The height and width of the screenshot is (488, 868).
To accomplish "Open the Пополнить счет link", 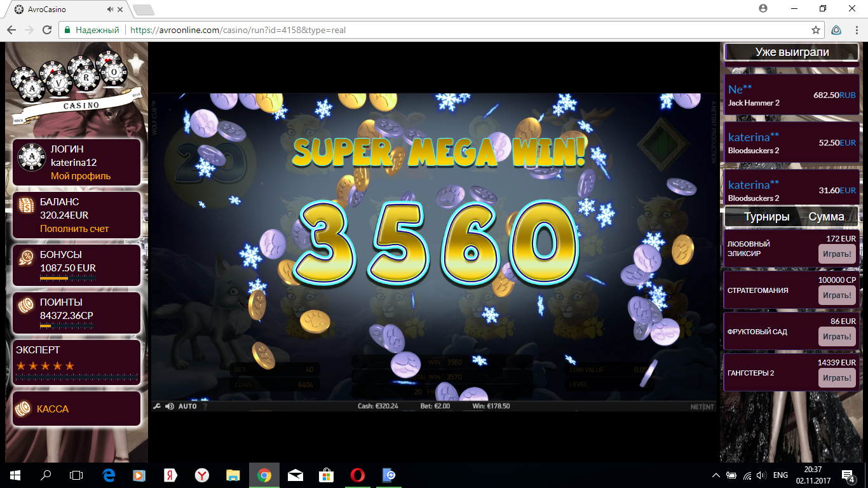I will click(x=74, y=229).
